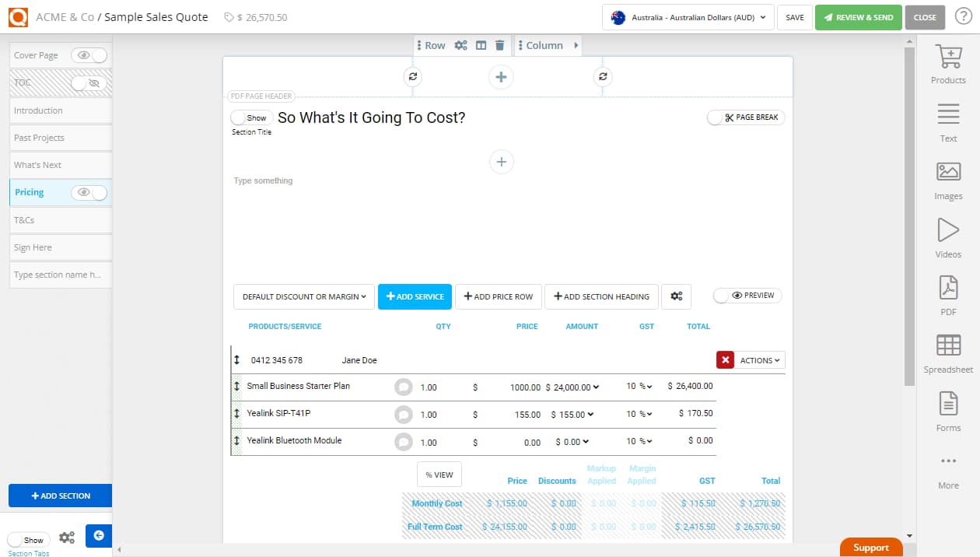Expand the Default Discount or Margin dropdown
Screen dimensions: 980x557
(x=303, y=296)
